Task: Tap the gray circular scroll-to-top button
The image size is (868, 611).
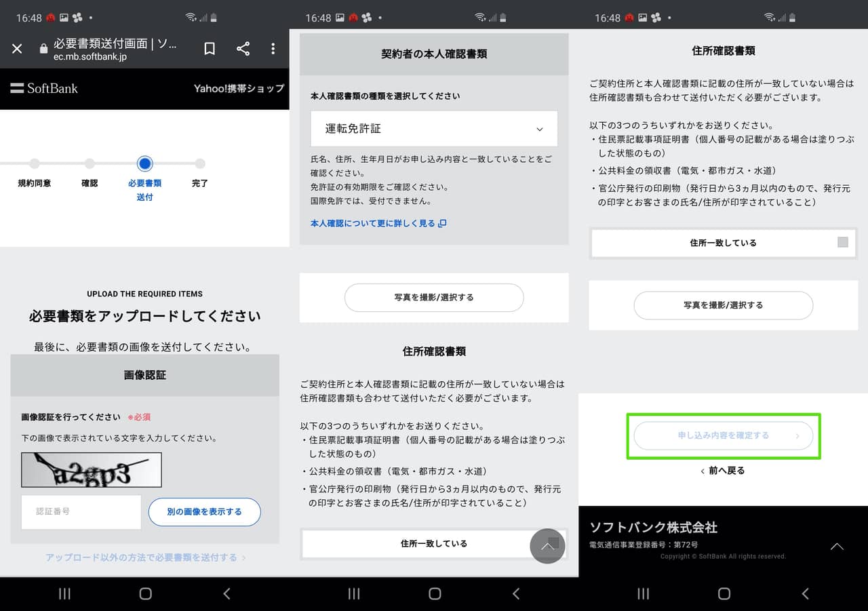Action: (x=547, y=546)
